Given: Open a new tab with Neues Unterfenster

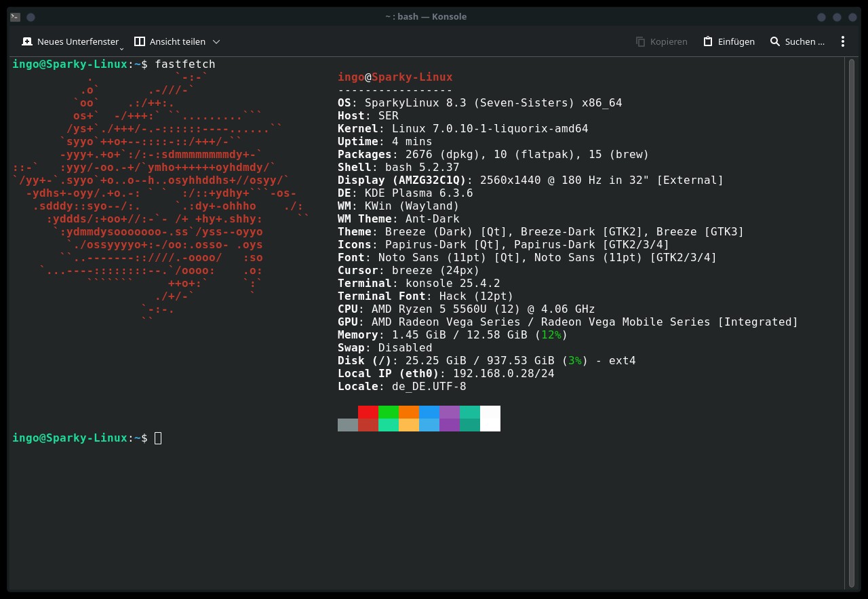Looking at the screenshot, I should (x=70, y=41).
